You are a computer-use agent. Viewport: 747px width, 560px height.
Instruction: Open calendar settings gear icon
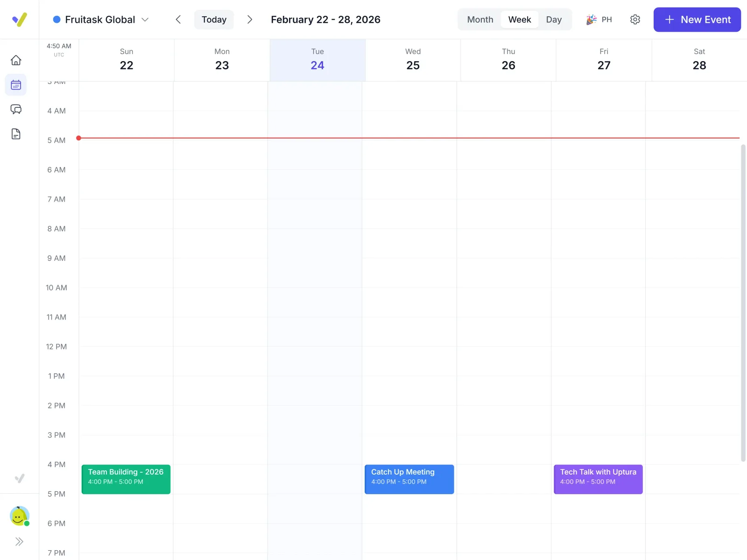[635, 20]
